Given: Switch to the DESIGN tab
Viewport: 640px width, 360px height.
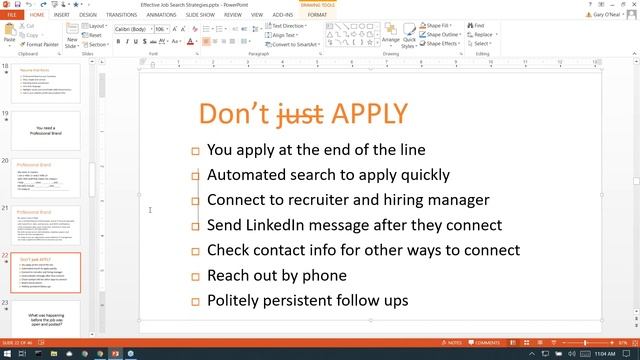Looking at the screenshot, I should click(x=88, y=15).
